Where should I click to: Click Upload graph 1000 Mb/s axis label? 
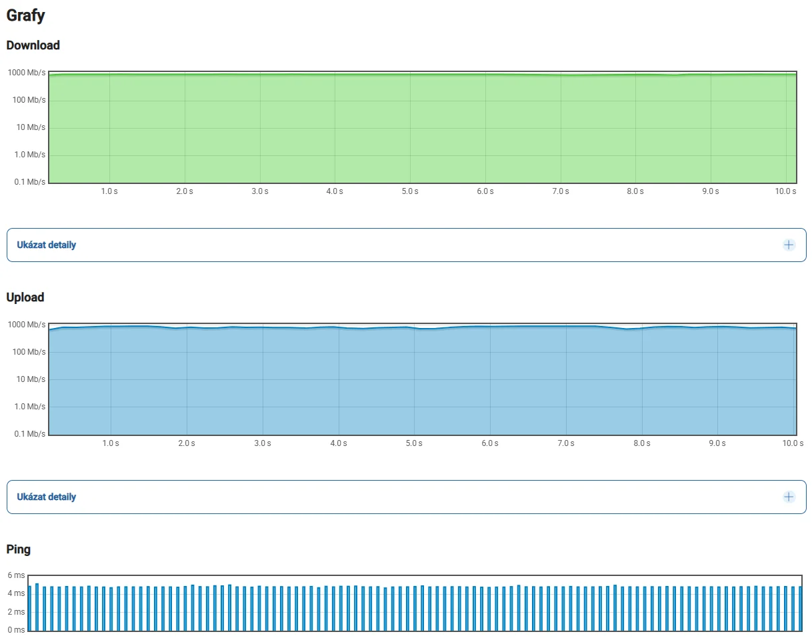[x=27, y=325]
